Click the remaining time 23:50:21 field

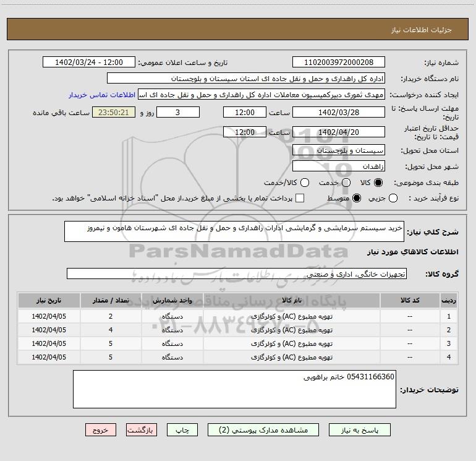114,112
